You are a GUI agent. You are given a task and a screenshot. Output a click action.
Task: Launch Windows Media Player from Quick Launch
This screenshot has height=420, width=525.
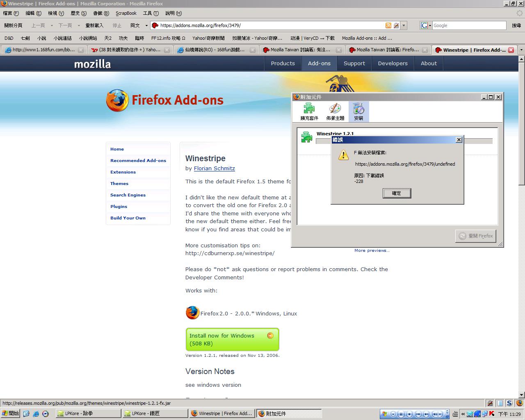click(x=45, y=414)
